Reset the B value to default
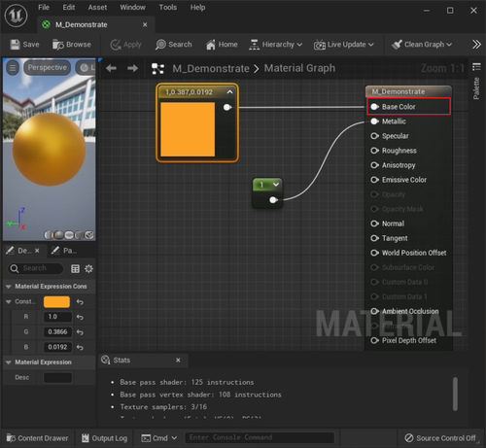The height and width of the screenshot is (448, 486). click(x=80, y=347)
